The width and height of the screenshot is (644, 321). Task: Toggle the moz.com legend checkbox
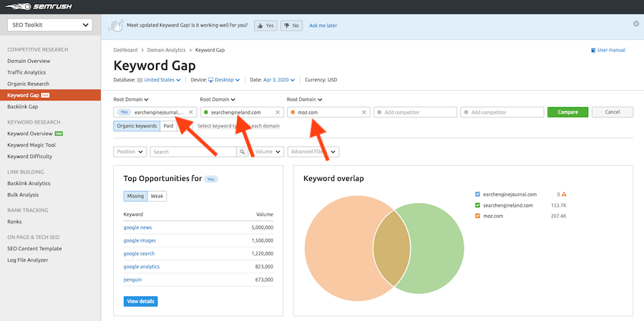click(x=477, y=216)
